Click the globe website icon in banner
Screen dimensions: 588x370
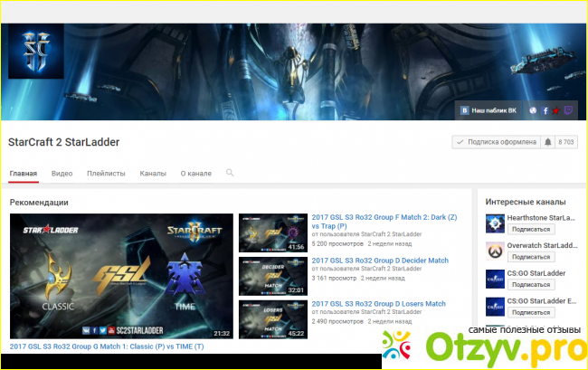pyautogui.click(x=534, y=110)
